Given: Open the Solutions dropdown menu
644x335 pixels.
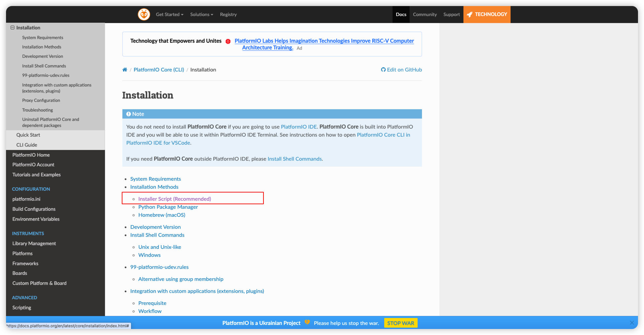Looking at the screenshot, I should 201,14.
